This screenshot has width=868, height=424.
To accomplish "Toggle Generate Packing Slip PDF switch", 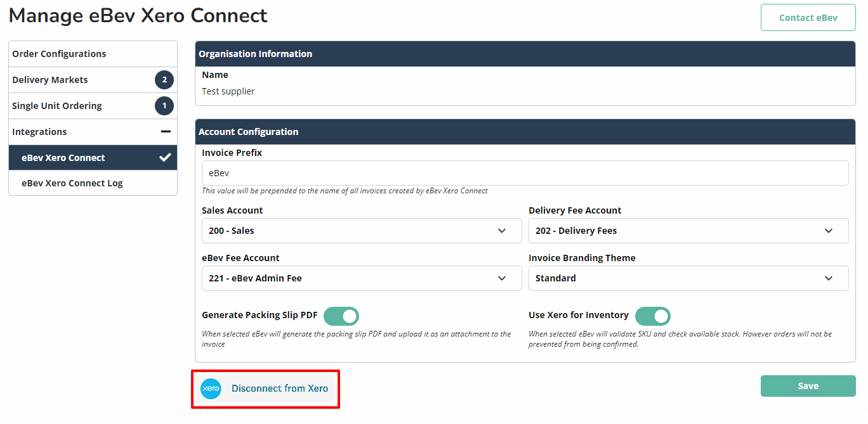I will coord(341,316).
